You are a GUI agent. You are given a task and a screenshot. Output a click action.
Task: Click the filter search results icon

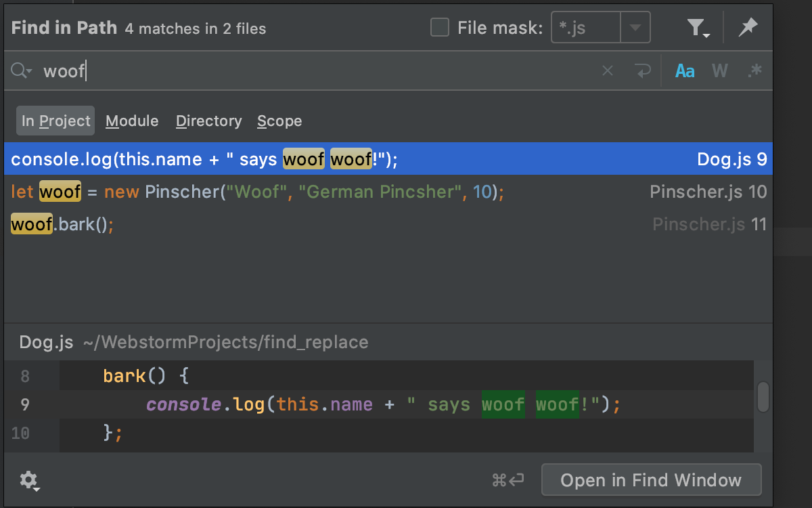pos(697,28)
